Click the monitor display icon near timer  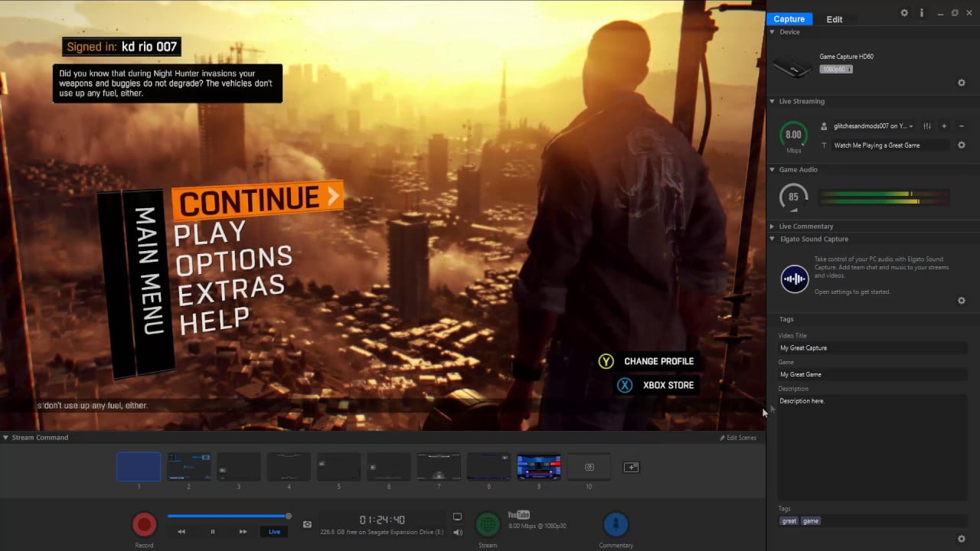(x=457, y=517)
